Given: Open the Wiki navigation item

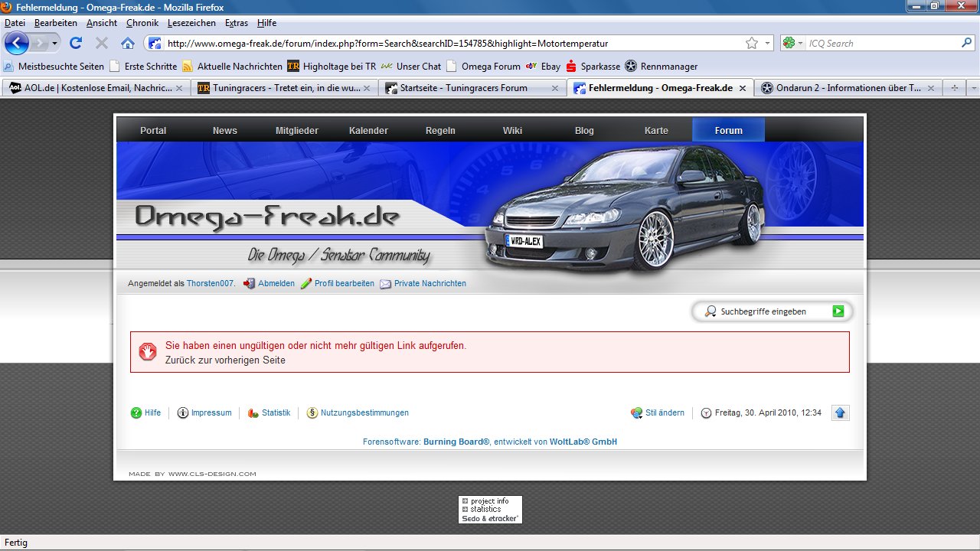Looking at the screenshot, I should click(x=512, y=130).
